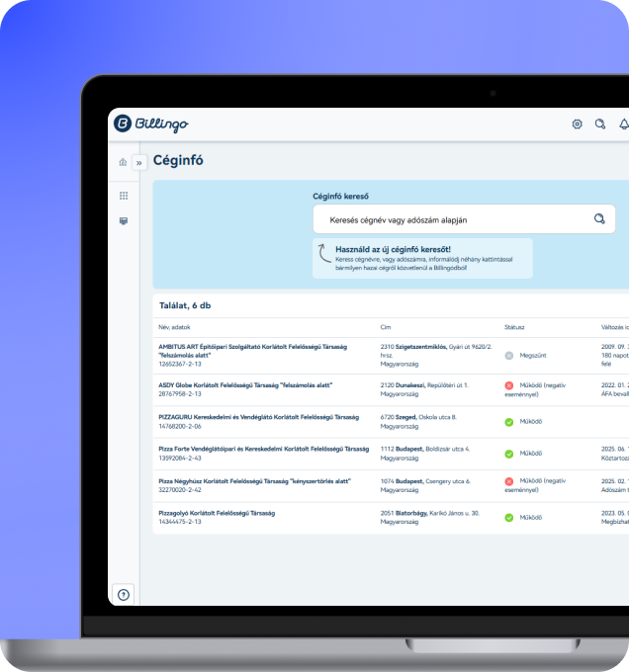Open the Pizzagolyó Korlátolt Felelősségű Társaság entry

[217, 513]
